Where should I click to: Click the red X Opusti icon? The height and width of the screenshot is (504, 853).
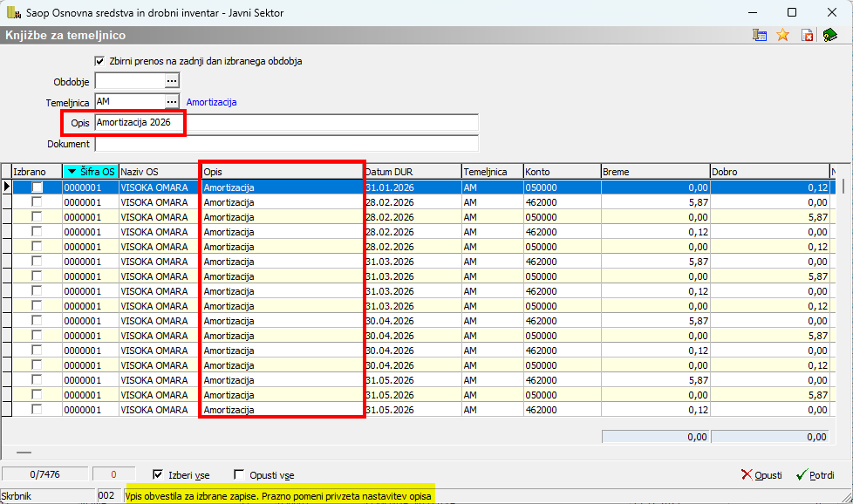tap(747, 475)
